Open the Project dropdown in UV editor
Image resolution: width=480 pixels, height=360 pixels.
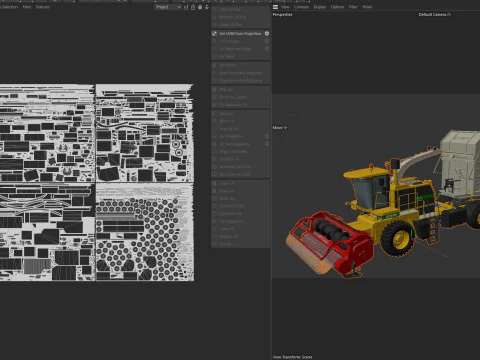tap(168, 7)
